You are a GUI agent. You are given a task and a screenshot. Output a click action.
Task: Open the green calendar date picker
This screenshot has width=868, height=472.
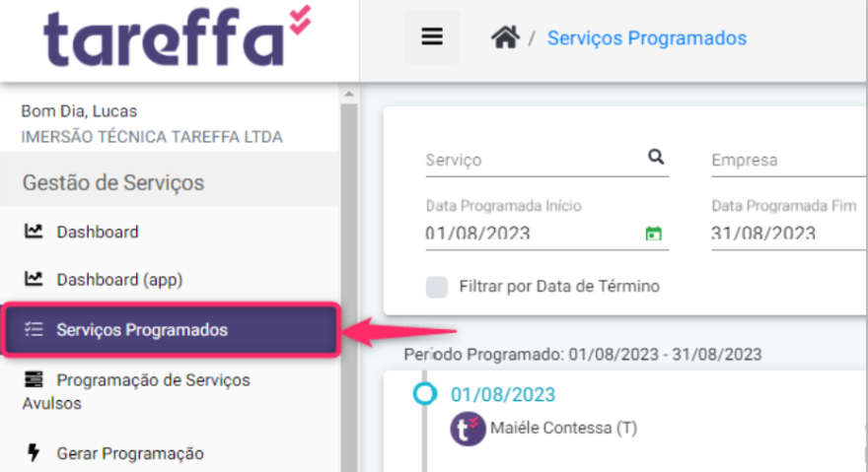654,233
